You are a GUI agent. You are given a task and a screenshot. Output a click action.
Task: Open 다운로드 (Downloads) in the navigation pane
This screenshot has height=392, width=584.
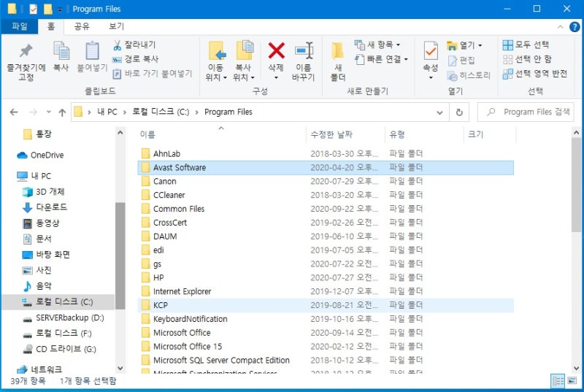coord(45,207)
